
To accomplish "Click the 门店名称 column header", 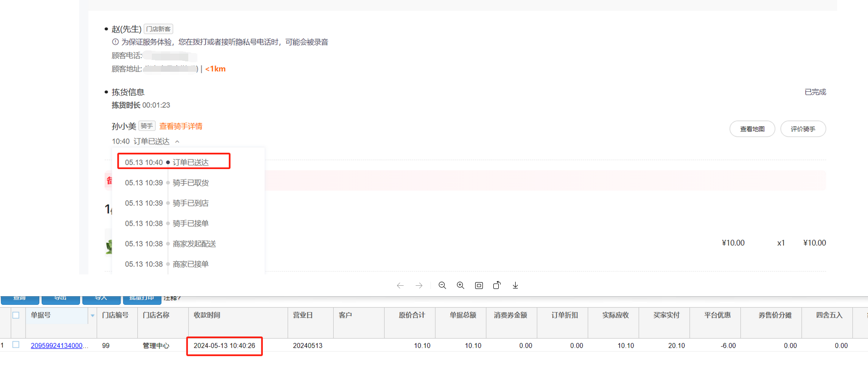I will click(x=156, y=315).
